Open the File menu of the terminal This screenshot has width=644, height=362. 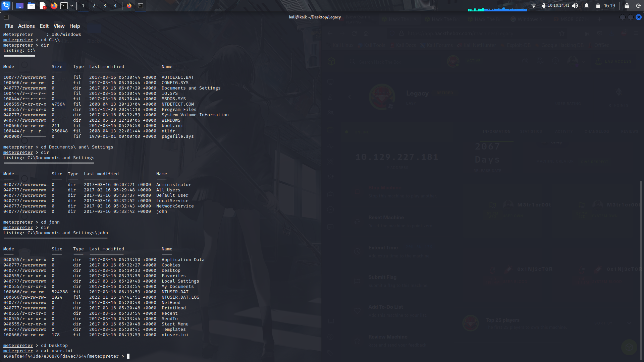tap(9, 26)
